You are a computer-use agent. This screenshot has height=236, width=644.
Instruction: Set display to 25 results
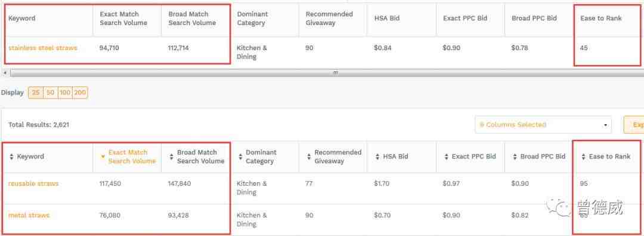[x=36, y=93]
